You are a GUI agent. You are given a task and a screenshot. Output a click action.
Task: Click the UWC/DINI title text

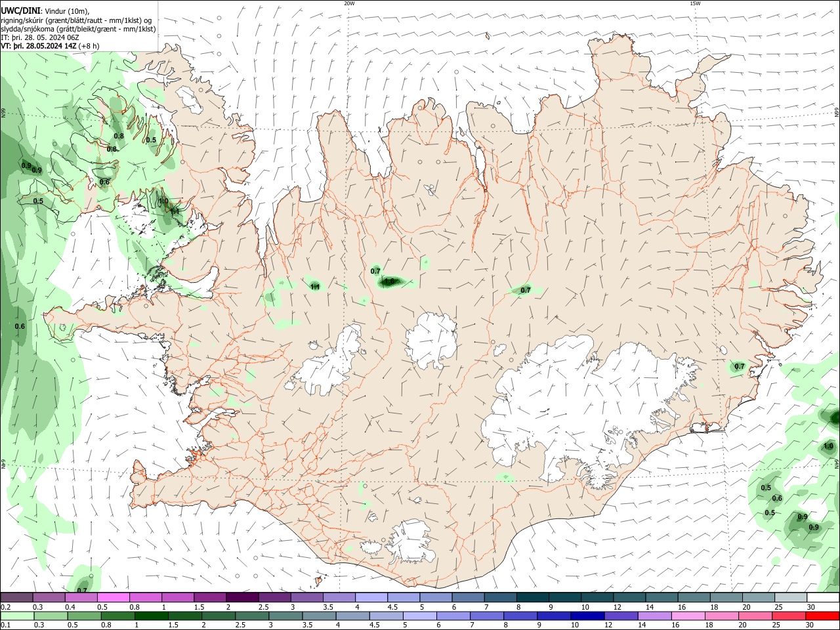coord(21,10)
